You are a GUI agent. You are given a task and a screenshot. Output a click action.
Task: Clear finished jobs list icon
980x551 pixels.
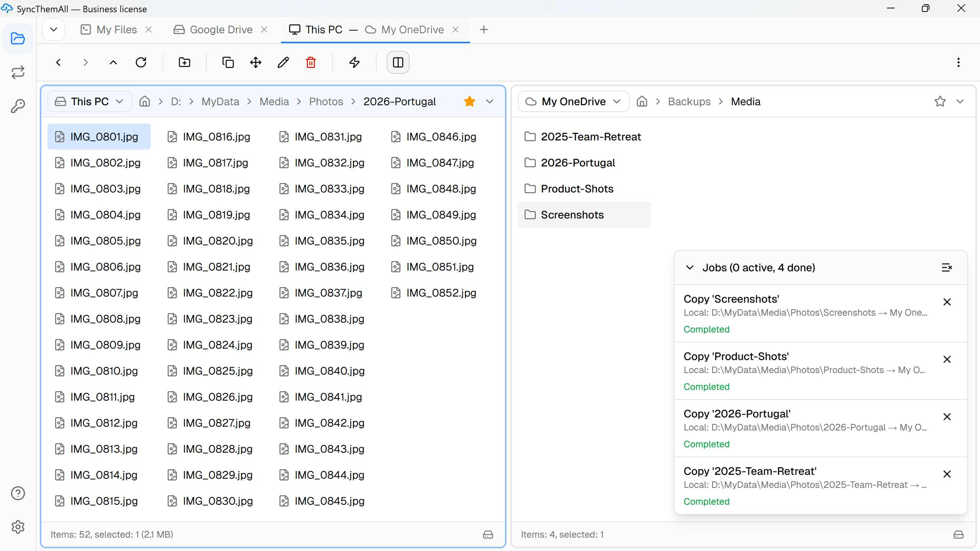pyautogui.click(x=947, y=267)
